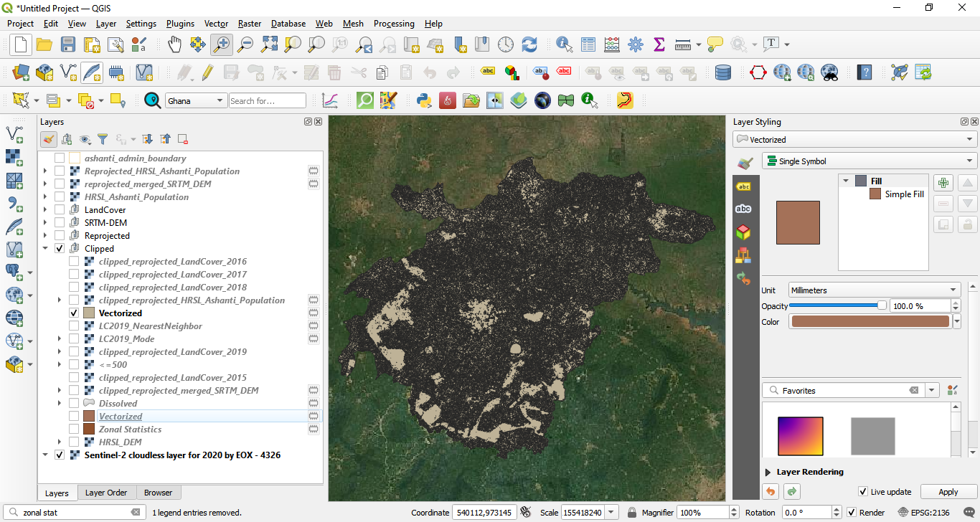The height and width of the screenshot is (522, 980).
Task: Collapse the Clipped group tree
Action: pyautogui.click(x=45, y=249)
